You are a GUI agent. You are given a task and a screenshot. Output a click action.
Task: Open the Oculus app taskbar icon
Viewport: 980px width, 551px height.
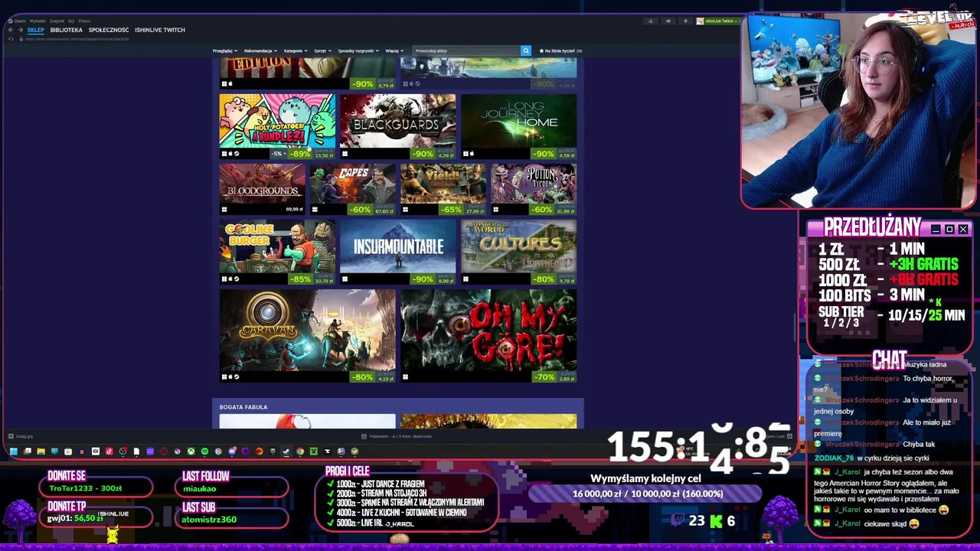[96, 452]
